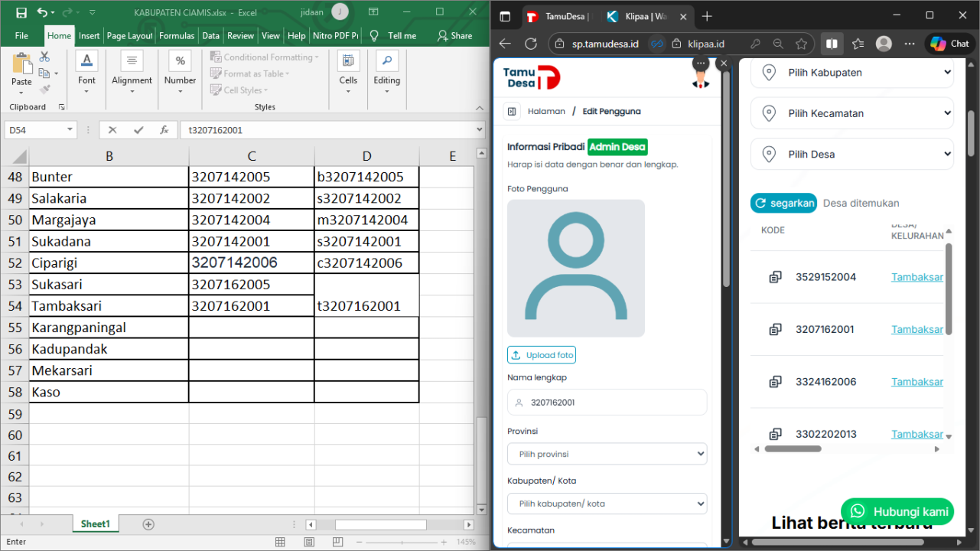Open the Name Box dropdown arrow

click(x=70, y=130)
